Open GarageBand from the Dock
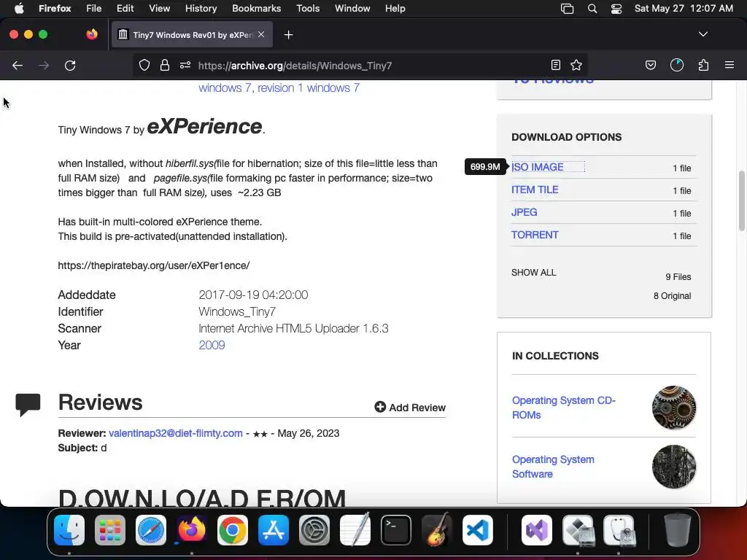Screen dimensions: 747x560 [437, 530]
